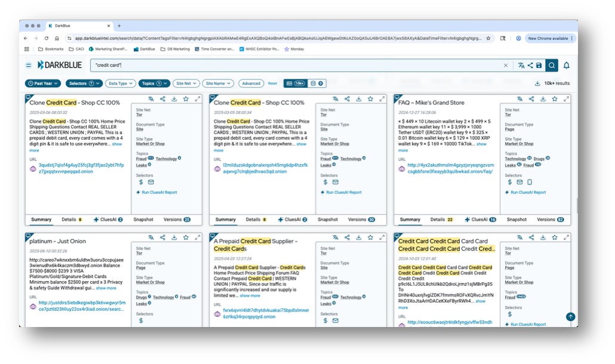Open the Monday bookmark
The width and height of the screenshot is (615, 364).
[294, 50]
